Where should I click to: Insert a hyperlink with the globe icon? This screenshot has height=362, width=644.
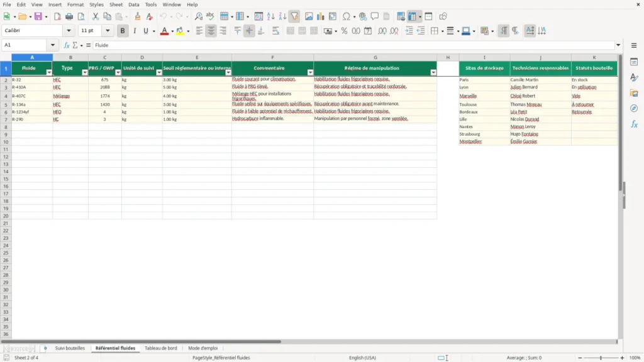(x=363, y=16)
